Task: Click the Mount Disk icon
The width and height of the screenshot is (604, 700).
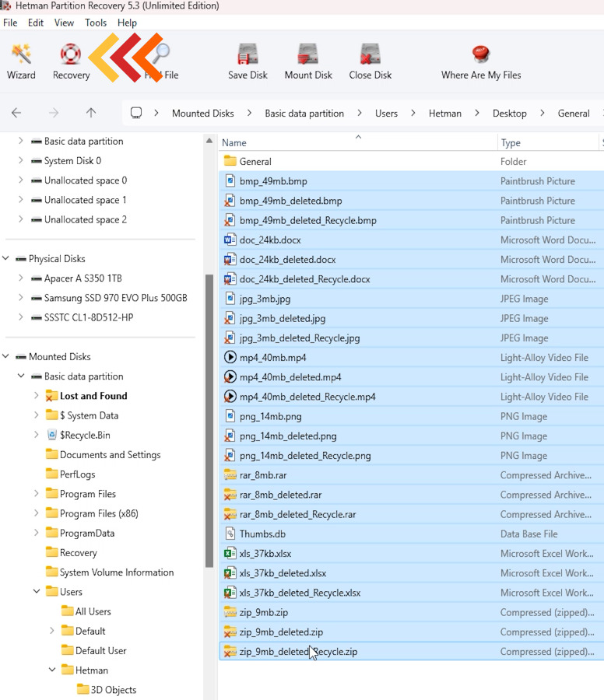Action: click(x=308, y=54)
